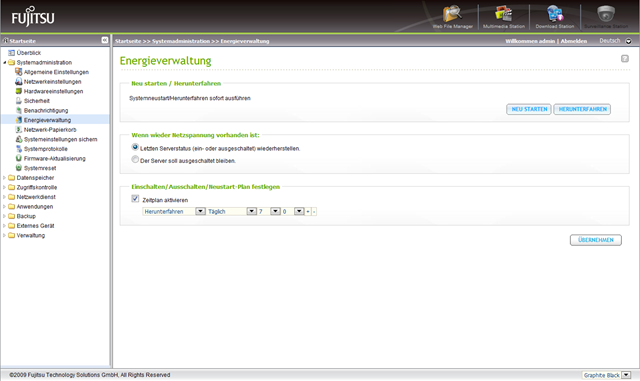Open the Täglich frequency dropdown

[x=251, y=211]
